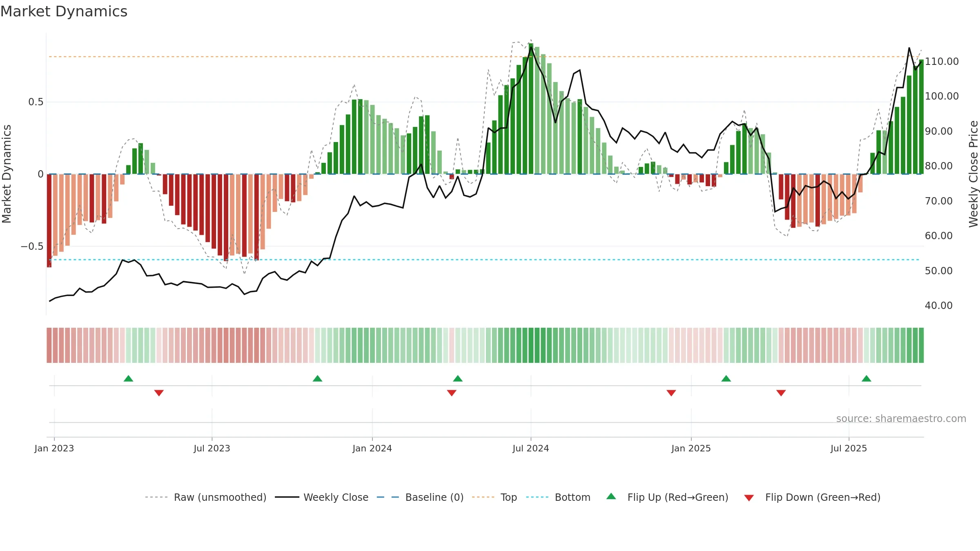Click the Market Dynamics vertical axis title
The width and height of the screenshot is (980, 551).
point(7,174)
